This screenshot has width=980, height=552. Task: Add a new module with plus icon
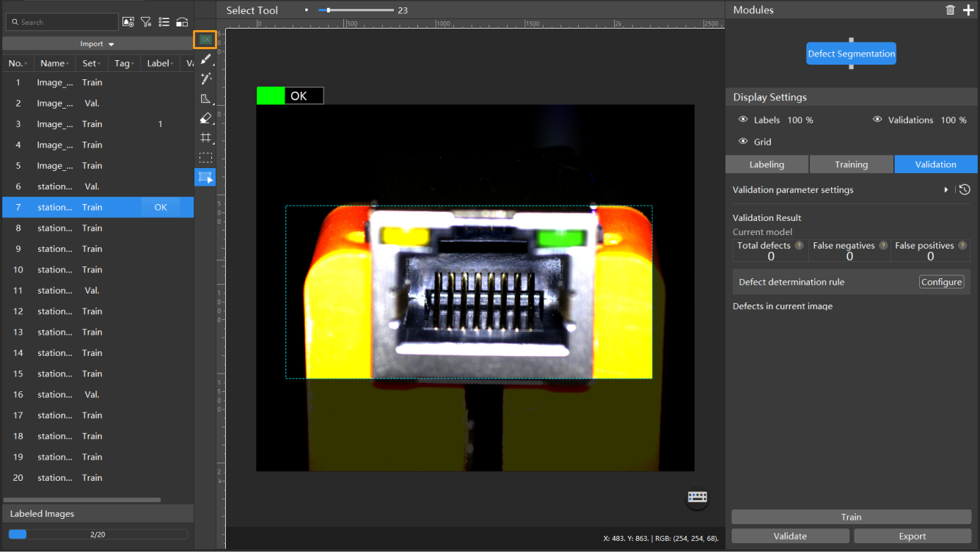(968, 10)
